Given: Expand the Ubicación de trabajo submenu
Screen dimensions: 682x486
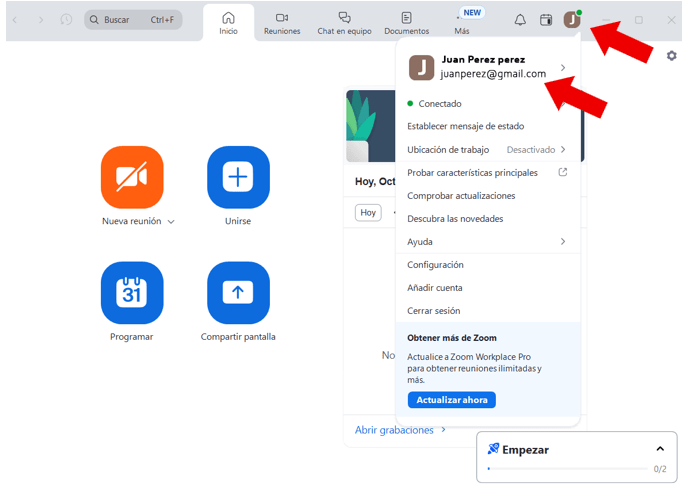Looking at the screenshot, I should [x=563, y=150].
